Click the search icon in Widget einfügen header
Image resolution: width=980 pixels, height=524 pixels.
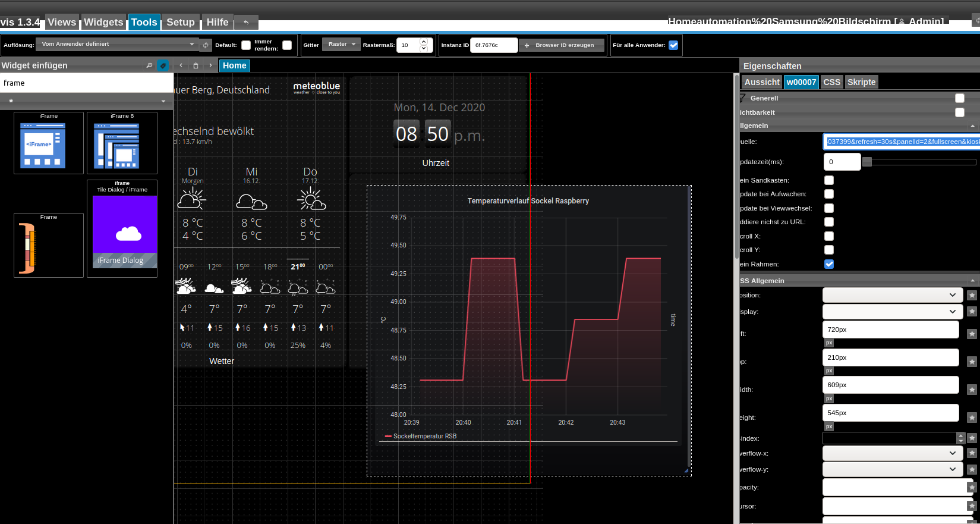coord(149,65)
